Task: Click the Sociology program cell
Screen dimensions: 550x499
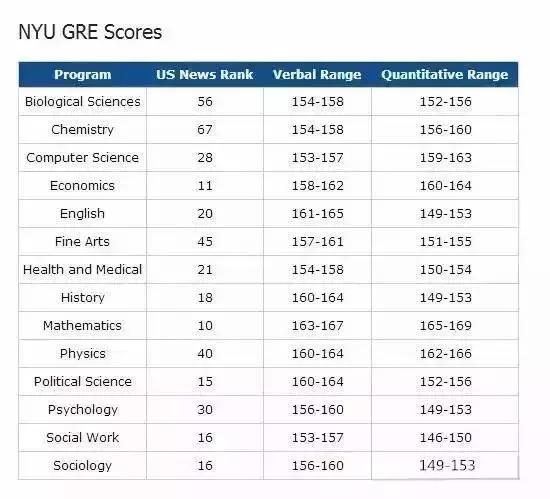Action: pyautogui.click(x=82, y=466)
